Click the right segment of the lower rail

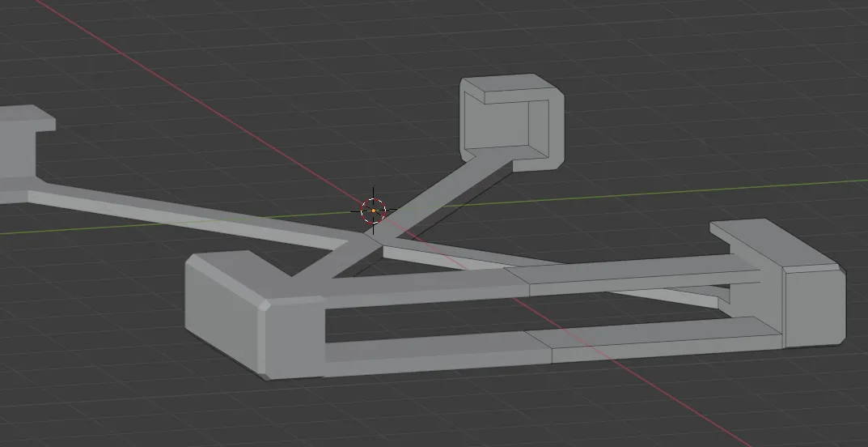(x=663, y=342)
